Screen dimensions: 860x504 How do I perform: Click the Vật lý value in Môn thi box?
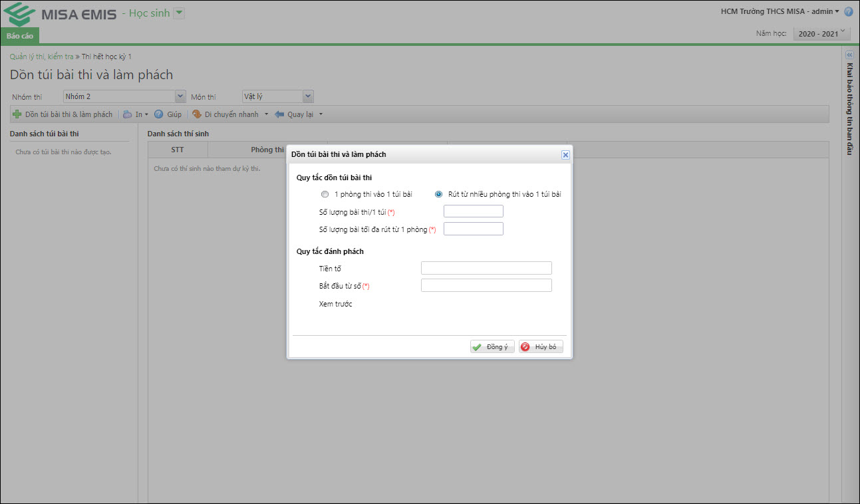(272, 96)
